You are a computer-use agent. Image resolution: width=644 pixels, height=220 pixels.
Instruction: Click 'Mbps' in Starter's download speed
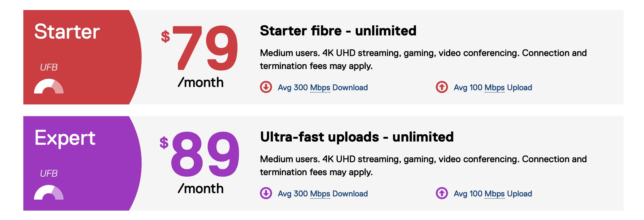320,88
